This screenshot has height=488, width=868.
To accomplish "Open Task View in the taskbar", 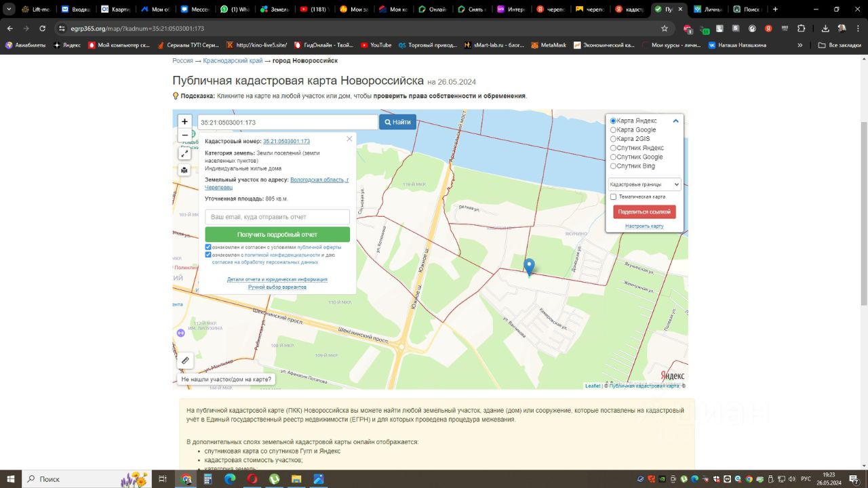I will click(x=163, y=479).
